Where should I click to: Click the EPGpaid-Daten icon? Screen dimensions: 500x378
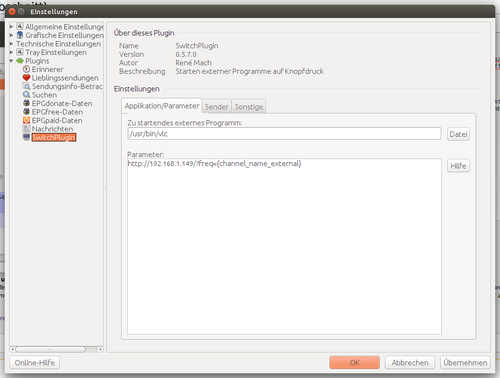[x=26, y=120]
